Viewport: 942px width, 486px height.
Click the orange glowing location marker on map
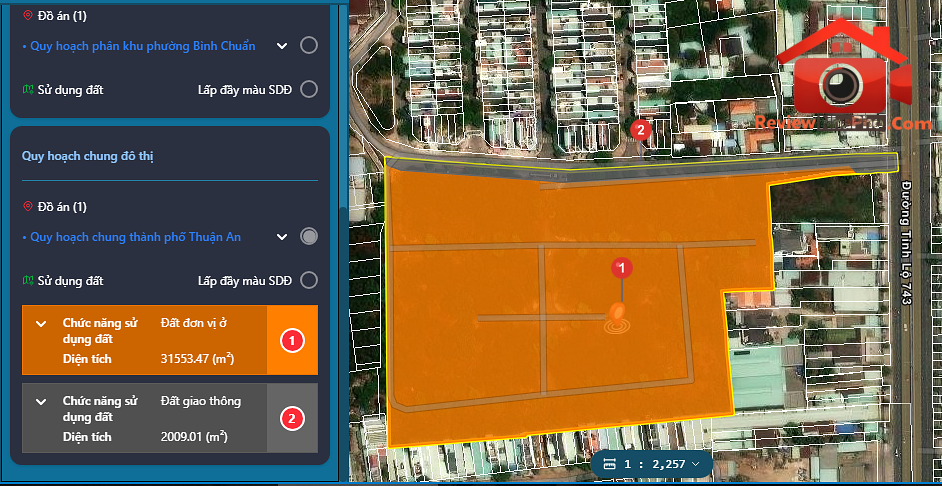coord(617,318)
